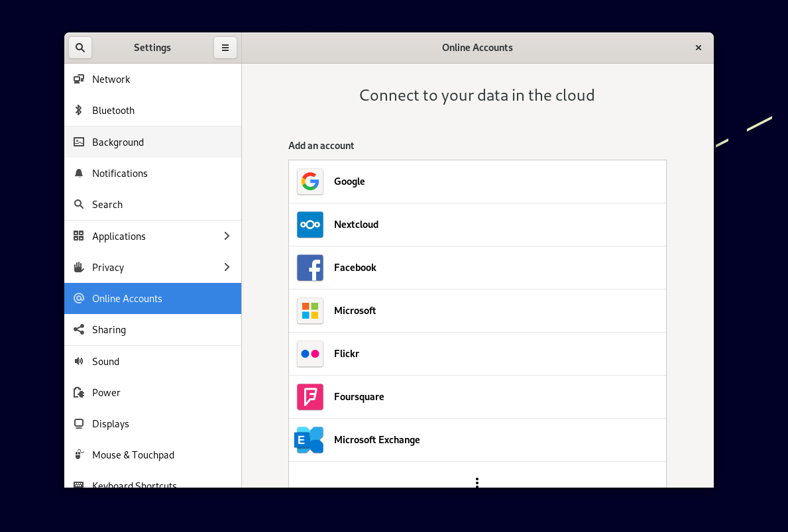This screenshot has width=788, height=532.
Task: Select the Google account icon
Action: pyautogui.click(x=310, y=181)
